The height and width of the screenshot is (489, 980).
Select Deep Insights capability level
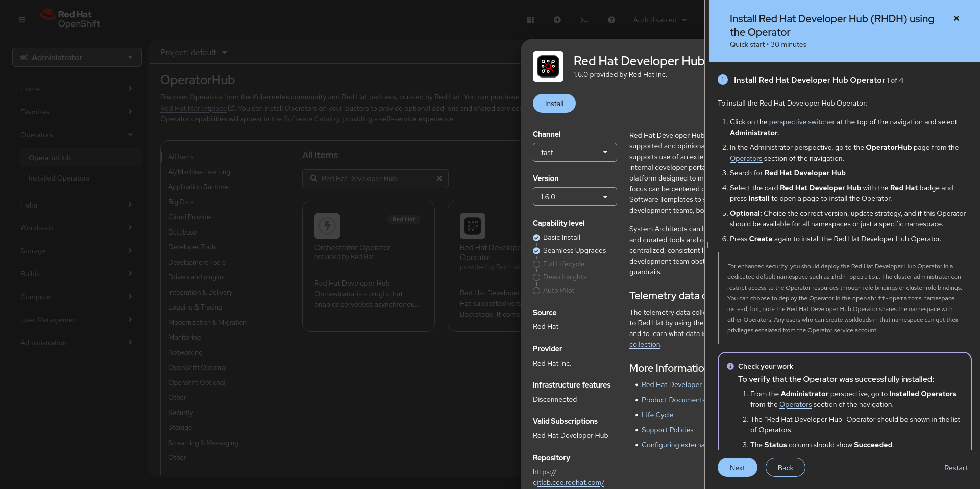coord(559,277)
